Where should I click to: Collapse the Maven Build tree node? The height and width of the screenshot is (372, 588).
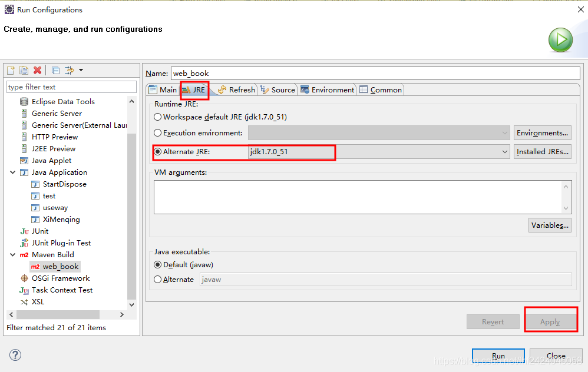(x=13, y=255)
